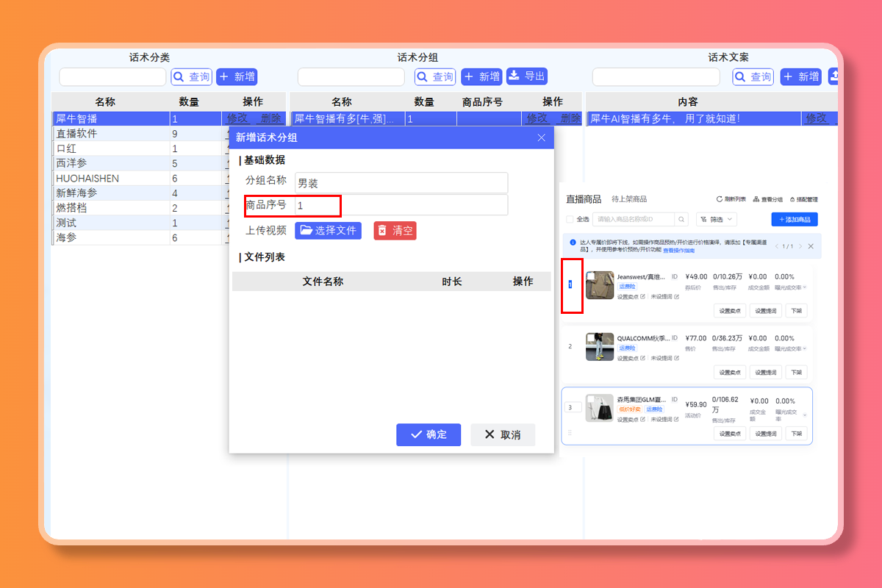Image resolution: width=882 pixels, height=588 pixels.
Task: Click 取消 to cancel the dialog
Action: tap(503, 434)
